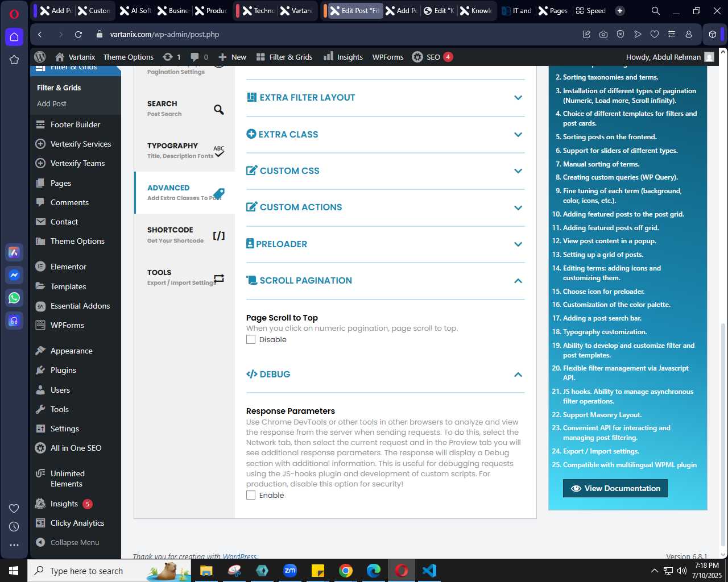728x582 pixels.
Task: Open the taskbar clock and date
Action: [x=706, y=571]
